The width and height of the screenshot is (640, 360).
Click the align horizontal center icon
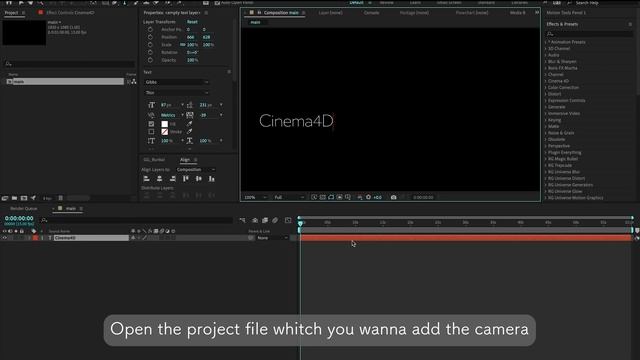pyautogui.click(x=160, y=179)
